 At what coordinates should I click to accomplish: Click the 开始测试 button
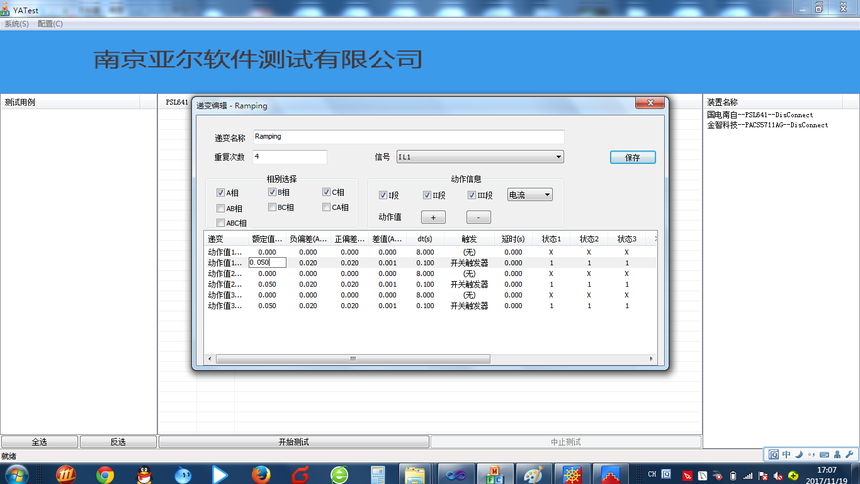click(294, 442)
